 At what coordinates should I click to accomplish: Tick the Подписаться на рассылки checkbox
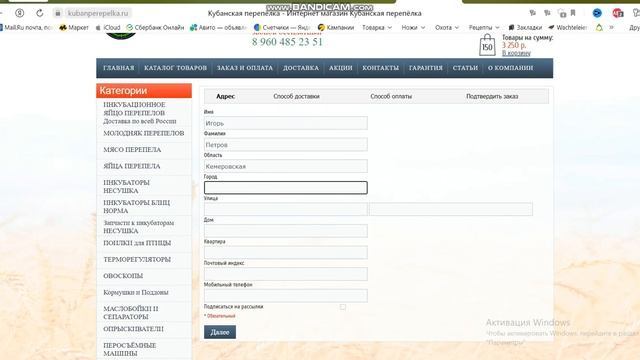343,307
